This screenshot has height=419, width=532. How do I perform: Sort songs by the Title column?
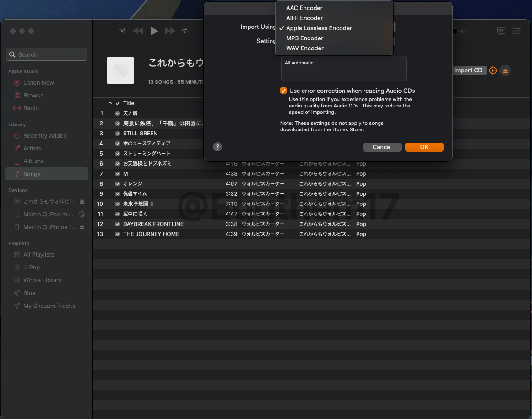tap(129, 103)
